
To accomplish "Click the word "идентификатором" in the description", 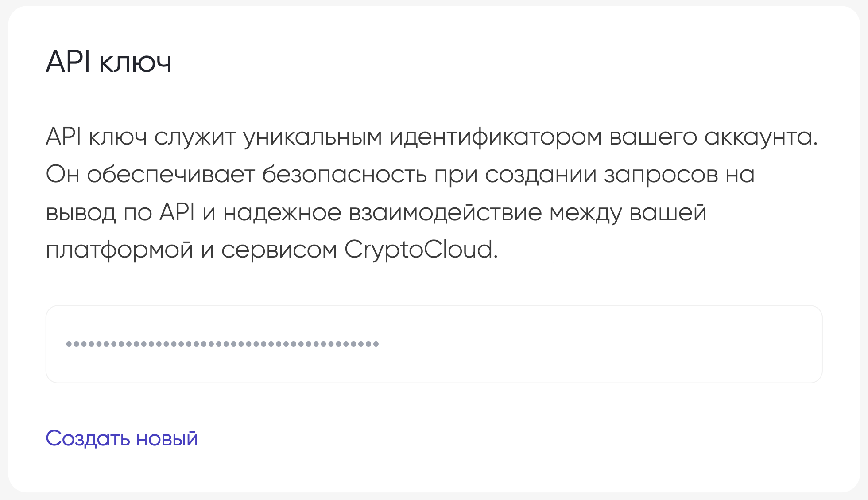I will click(x=496, y=137).
